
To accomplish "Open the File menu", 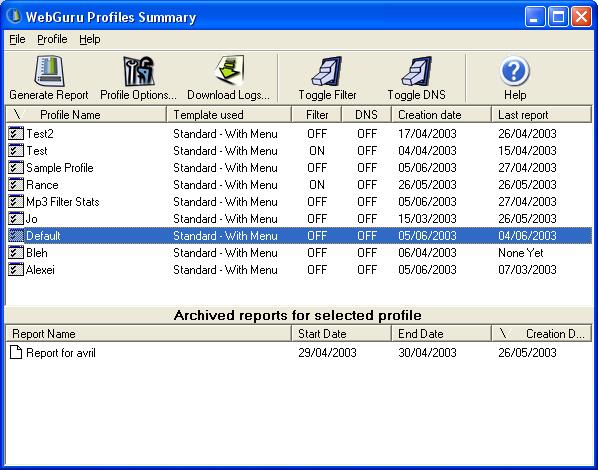I will click(x=17, y=39).
